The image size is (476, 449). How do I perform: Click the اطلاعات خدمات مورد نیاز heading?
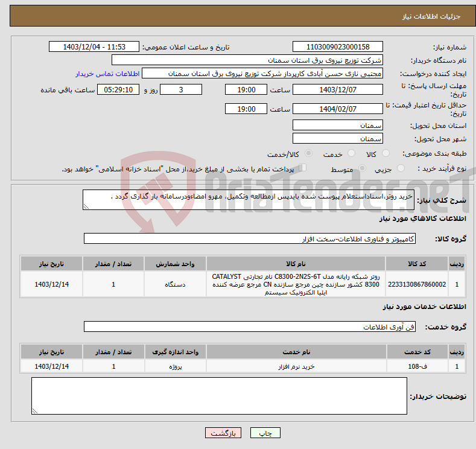pos(424,307)
